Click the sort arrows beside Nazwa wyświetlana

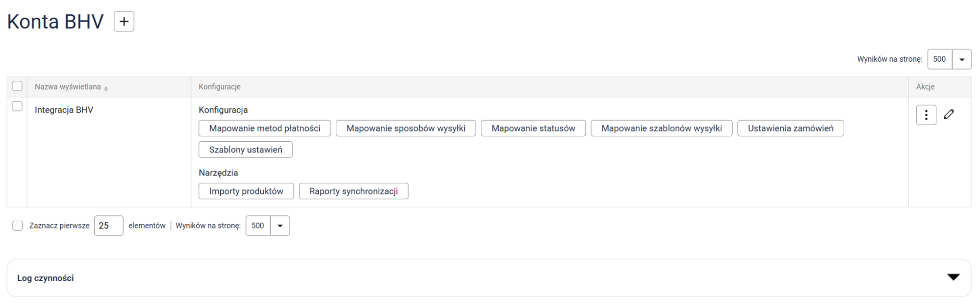[x=106, y=88]
